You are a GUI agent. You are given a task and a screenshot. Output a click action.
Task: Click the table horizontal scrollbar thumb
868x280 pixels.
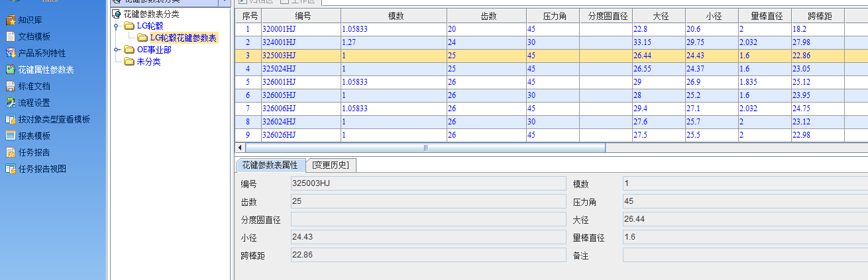coord(425,148)
